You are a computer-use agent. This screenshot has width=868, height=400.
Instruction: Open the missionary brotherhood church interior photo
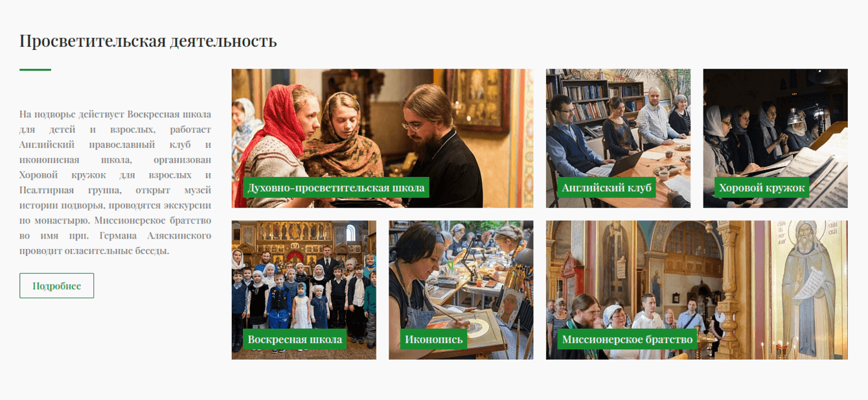click(697, 290)
